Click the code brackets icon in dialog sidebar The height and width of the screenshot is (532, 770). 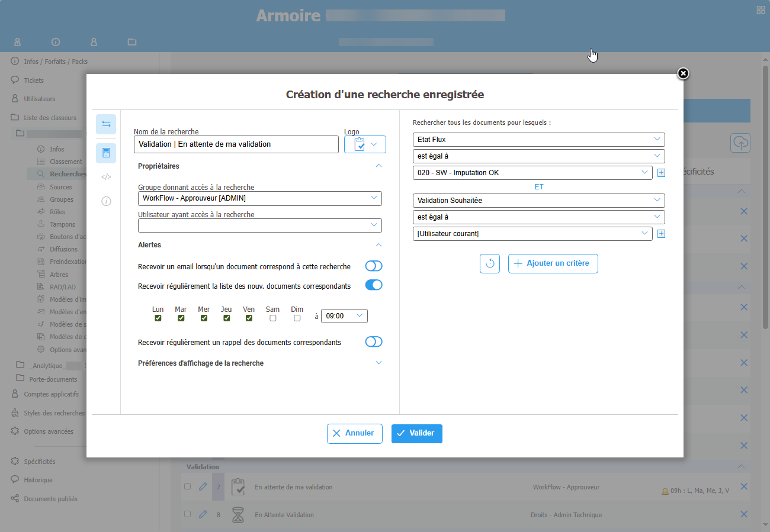click(x=106, y=177)
